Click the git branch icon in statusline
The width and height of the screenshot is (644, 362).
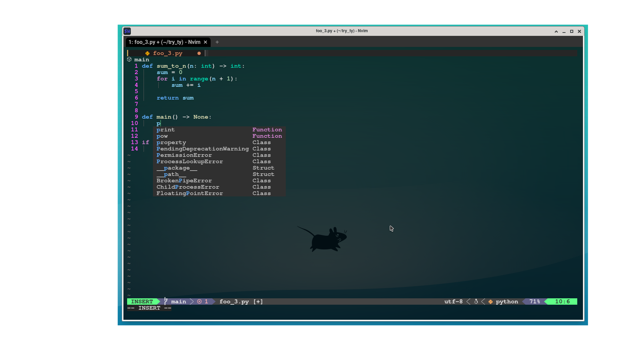(x=166, y=301)
